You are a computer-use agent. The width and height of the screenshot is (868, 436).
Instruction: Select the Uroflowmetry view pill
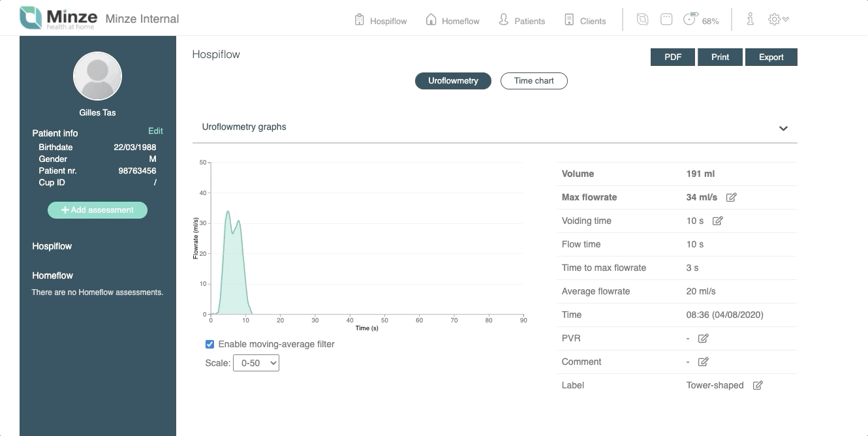point(453,81)
